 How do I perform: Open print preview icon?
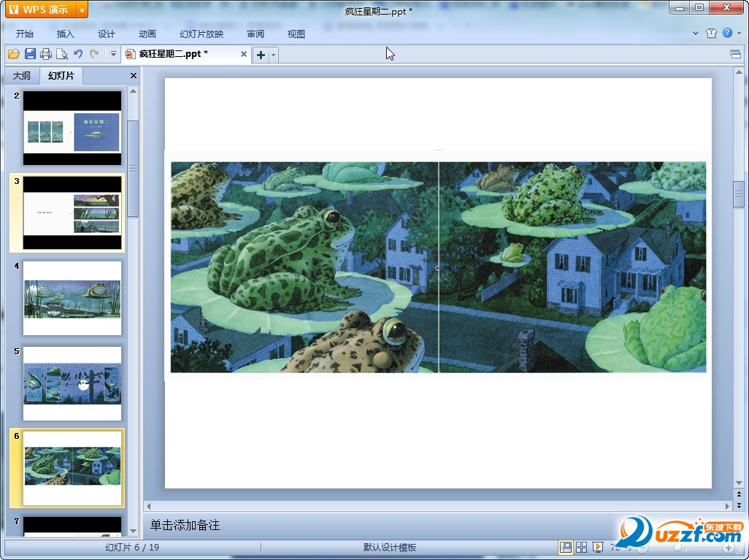[61, 54]
